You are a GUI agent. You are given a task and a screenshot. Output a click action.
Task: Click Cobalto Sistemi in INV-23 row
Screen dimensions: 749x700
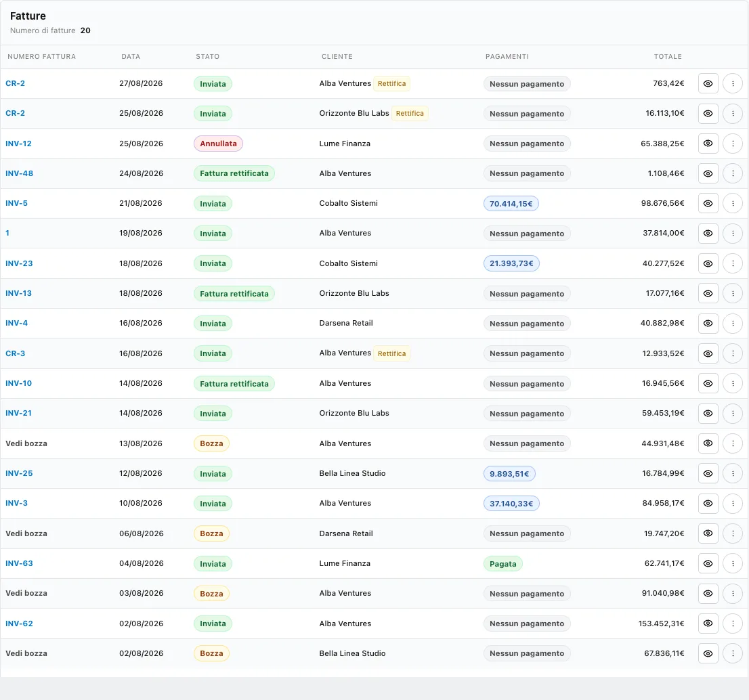pos(349,263)
